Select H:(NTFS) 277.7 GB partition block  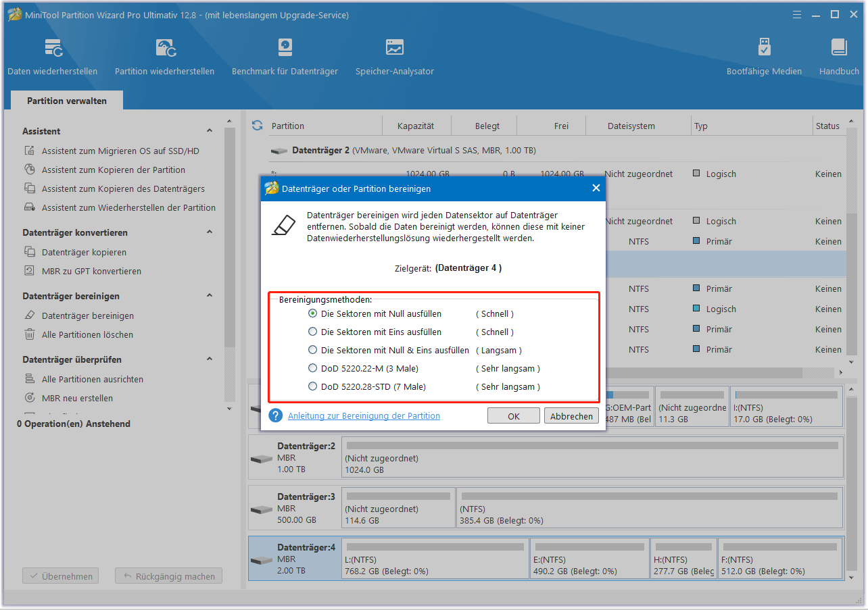[683, 559]
